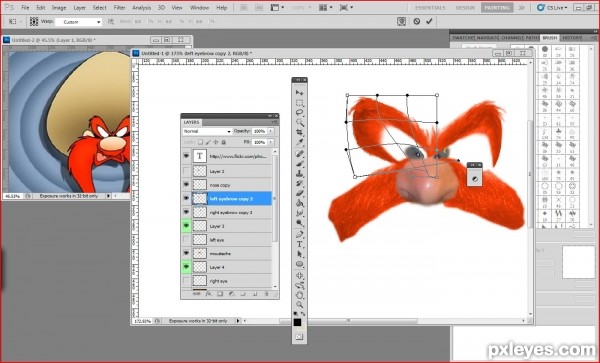
Task: Open the layer blend mode dropdown
Action: pyautogui.click(x=207, y=131)
